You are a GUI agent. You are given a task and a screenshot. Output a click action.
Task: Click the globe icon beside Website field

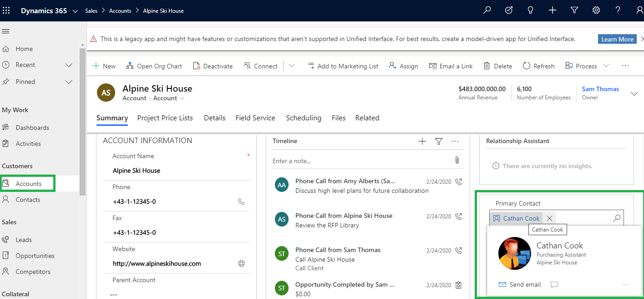pos(241,263)
